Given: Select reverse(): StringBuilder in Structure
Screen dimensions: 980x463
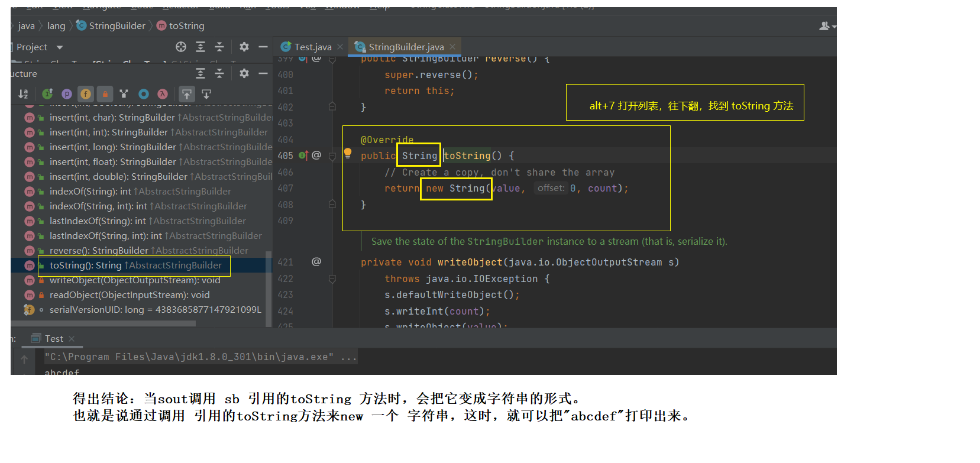Looking at the screenshot, I should coord(141,251).
